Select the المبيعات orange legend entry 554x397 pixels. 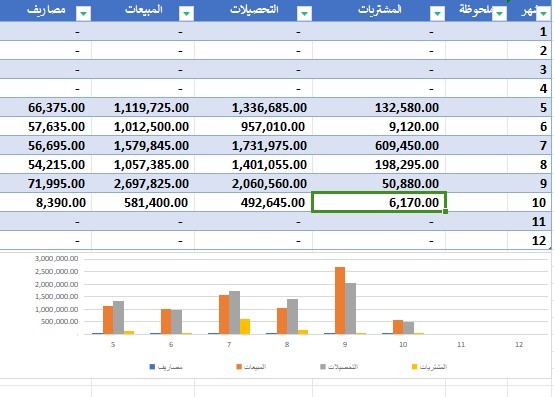tap(251, 367)
